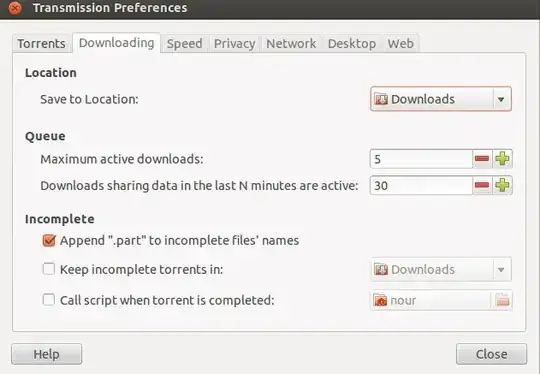Uncheck Append ".part" to incomplete files' names
The height and width of the screenshot is (374, 540).
[49, 240]
